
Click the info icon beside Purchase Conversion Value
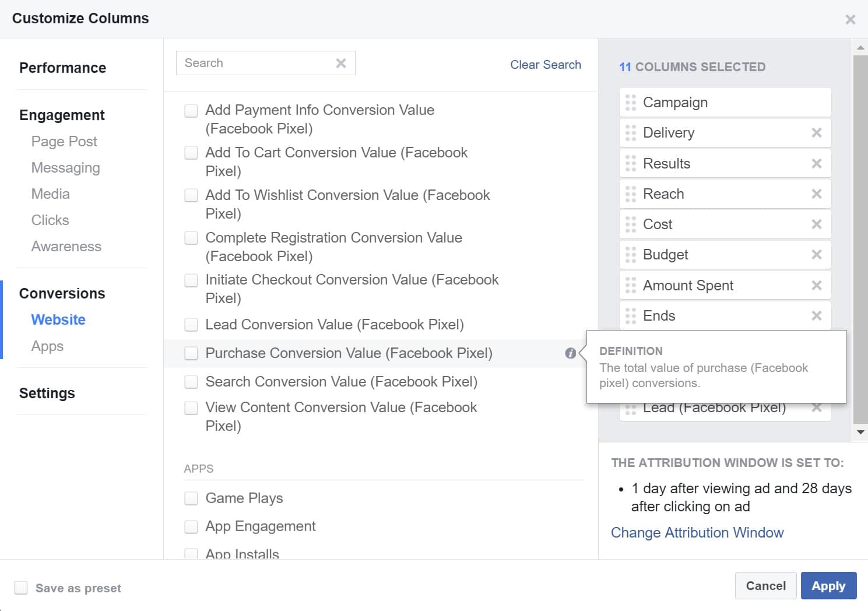[570, 353]
